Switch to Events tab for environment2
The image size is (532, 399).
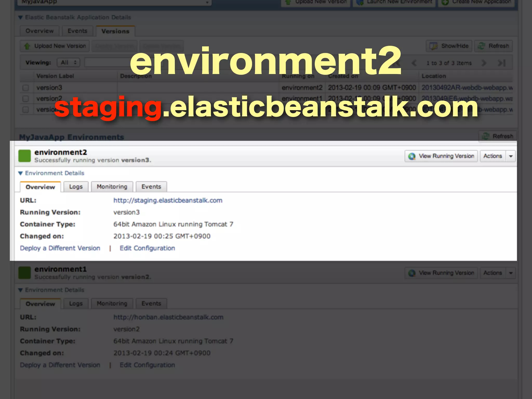(151, 187)
